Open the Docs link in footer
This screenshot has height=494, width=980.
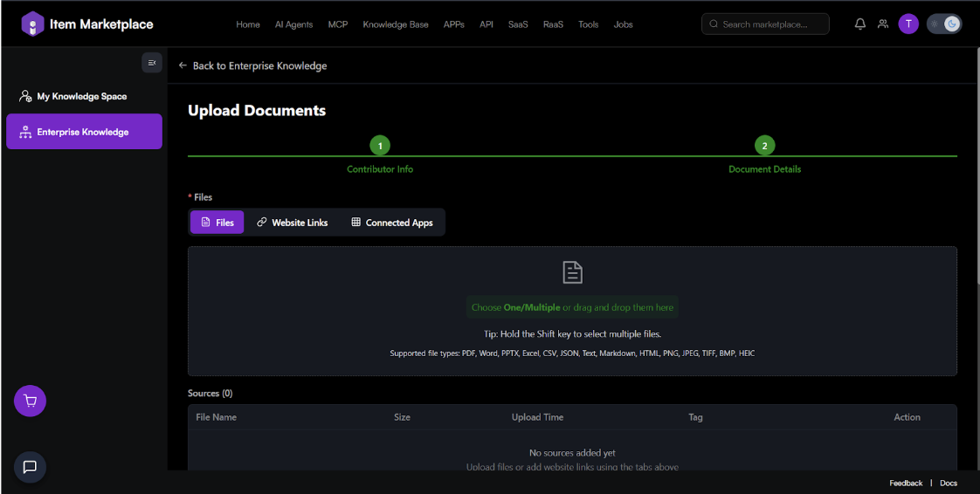(949, 483)
